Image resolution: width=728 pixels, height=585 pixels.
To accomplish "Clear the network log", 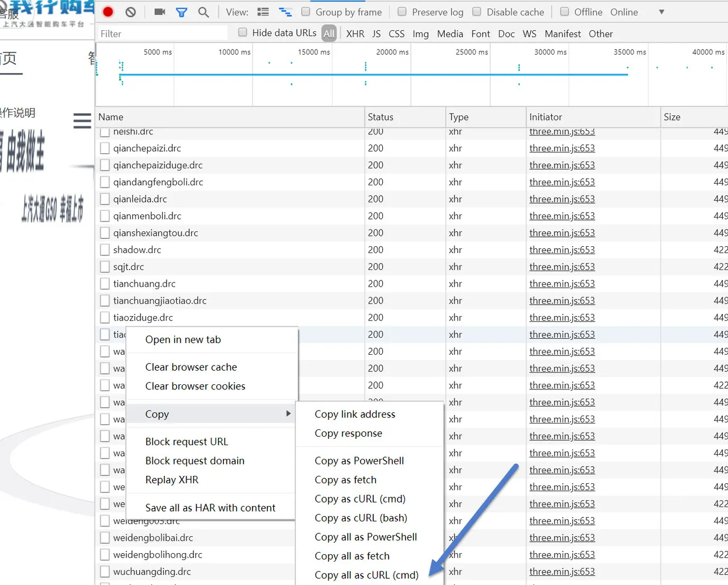I will [x=131, y=12].
